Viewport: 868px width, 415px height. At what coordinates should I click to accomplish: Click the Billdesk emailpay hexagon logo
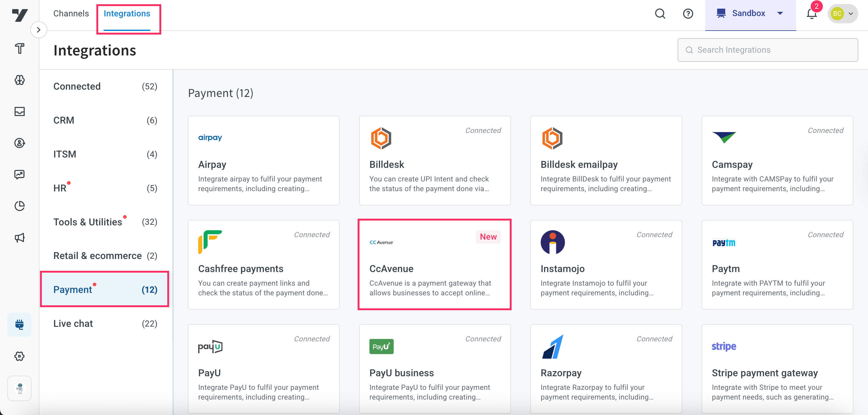pos(552,138)
